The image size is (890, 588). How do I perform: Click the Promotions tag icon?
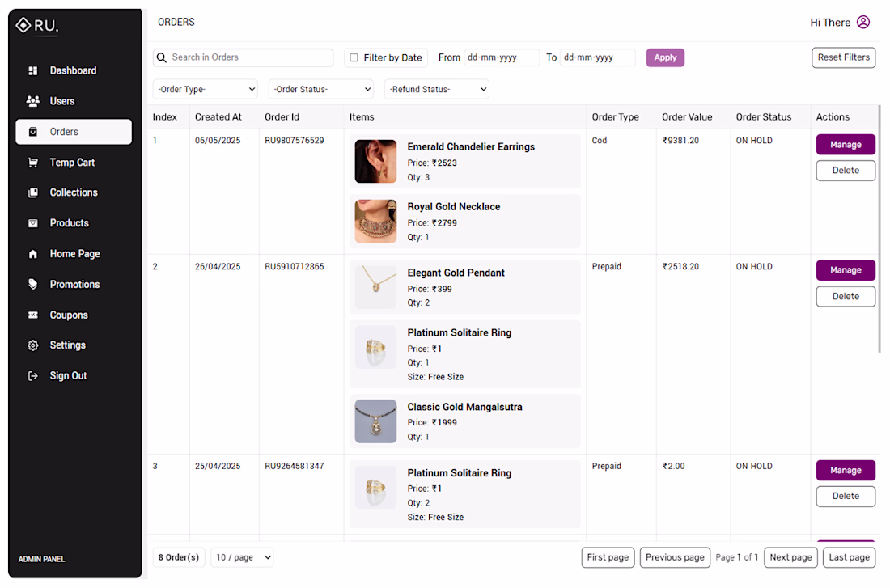pos(33,285)
